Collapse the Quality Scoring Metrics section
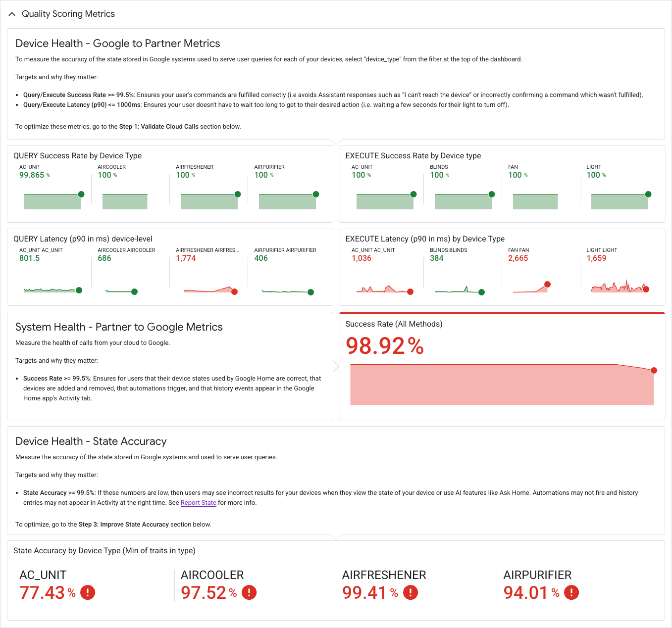Image resolution: width=672 pixels, height=628 pixels. coord(12,14)
